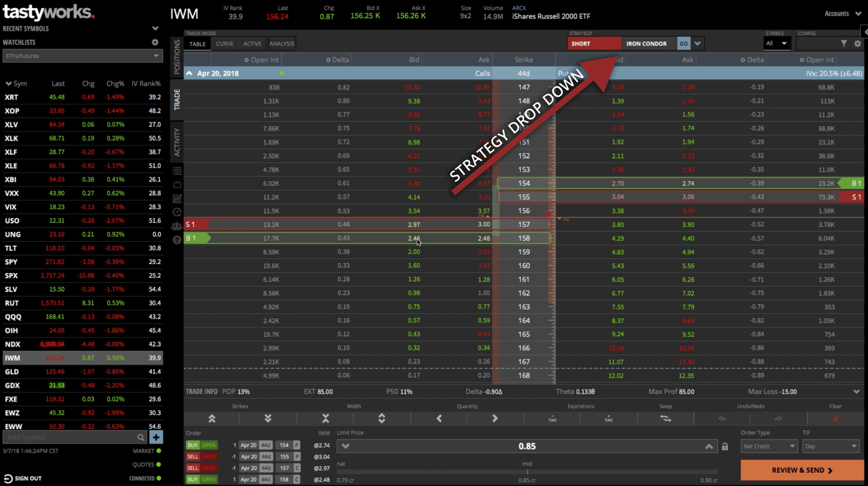Screen dimensions: 868x486
Task: Open the tastytrade TV icon
Action: (x=177, y=185)
